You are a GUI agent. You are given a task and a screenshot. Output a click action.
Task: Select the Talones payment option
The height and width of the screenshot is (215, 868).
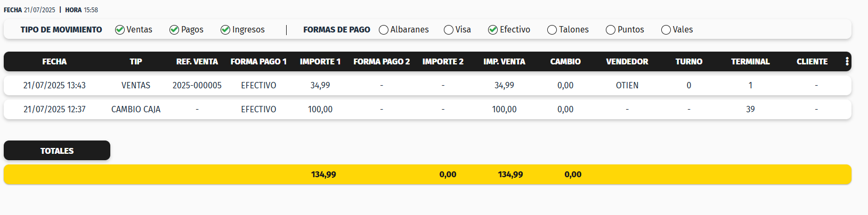pyautogui.click(x=552, y=30)
